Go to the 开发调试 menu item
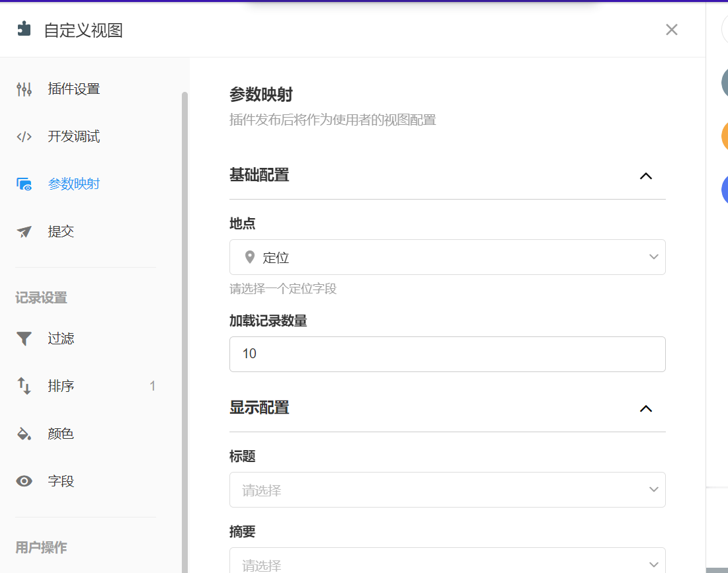 coord(73,137)
